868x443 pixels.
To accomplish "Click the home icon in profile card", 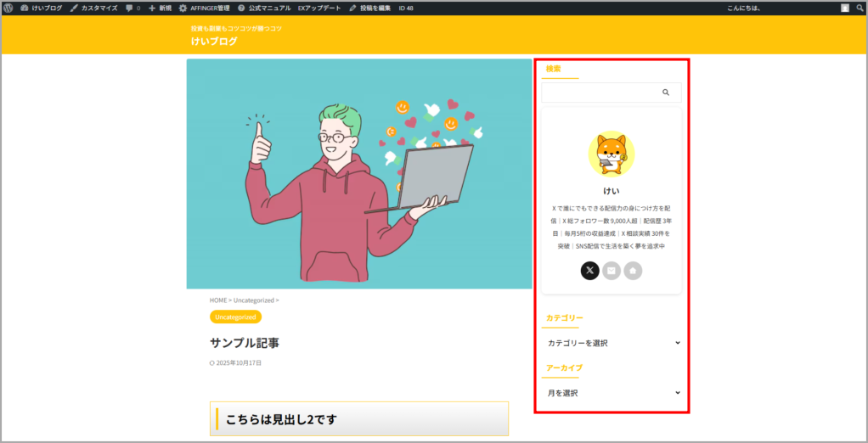I will 633,271.
